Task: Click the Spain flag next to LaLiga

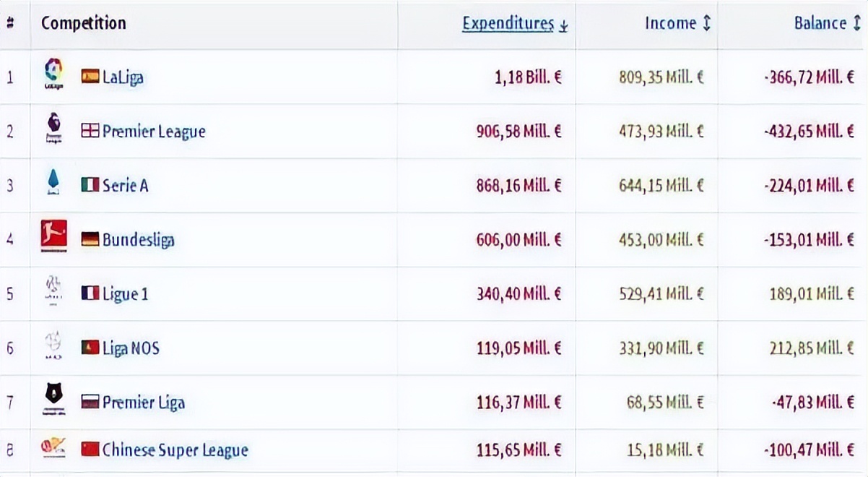Action: point(90,77)
